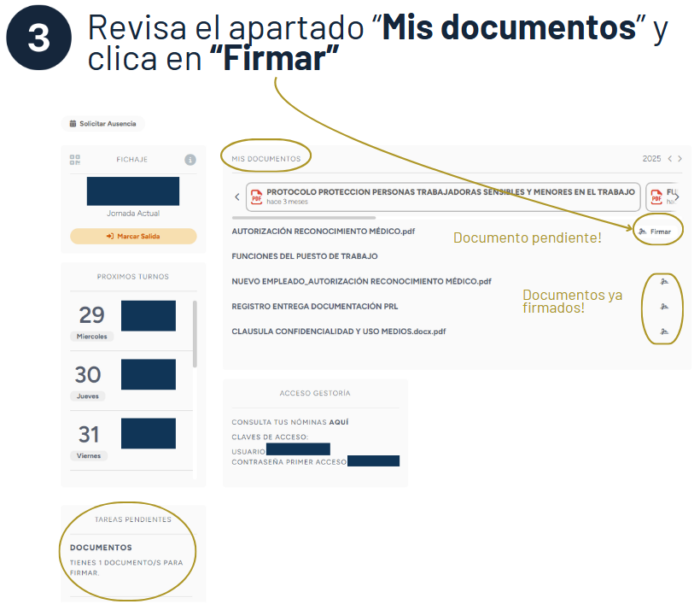Click the QR code icon in Fichaje panel
The image size is (700, 610).
[x=75, y=160]
